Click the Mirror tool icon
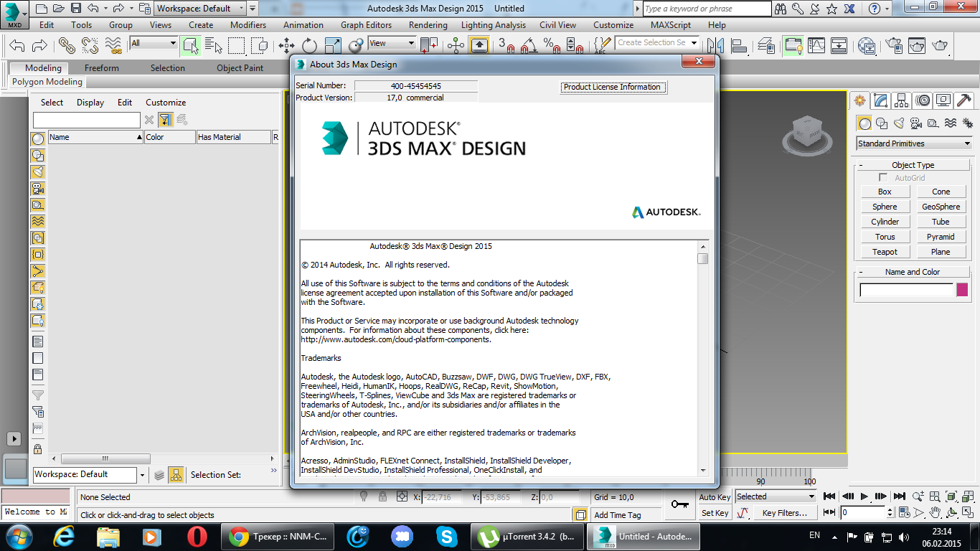Image resolution: width=980 pixels, height=551 pixels. [x=716, y=45]
